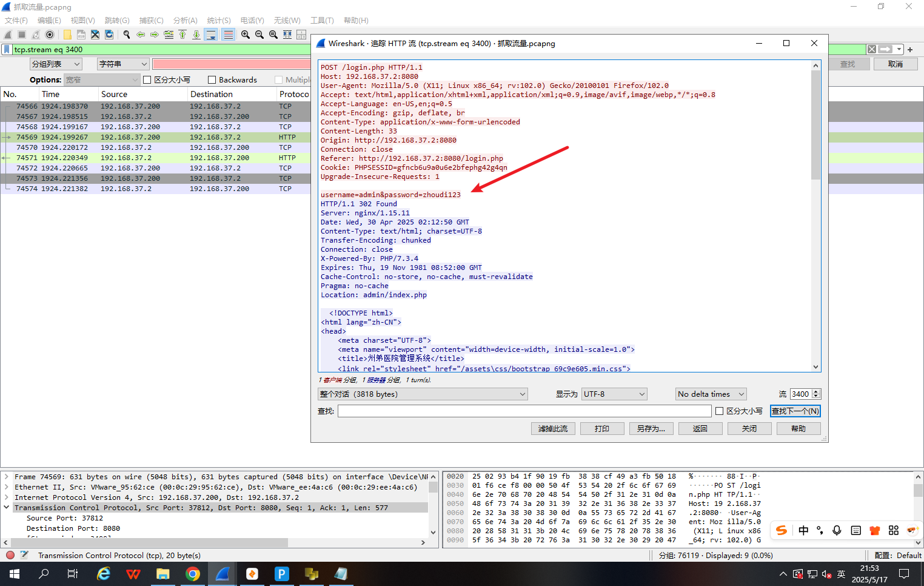The image size is (924, 586).
Task: Click the find packet magnifier icon
Action: [127, 35]
